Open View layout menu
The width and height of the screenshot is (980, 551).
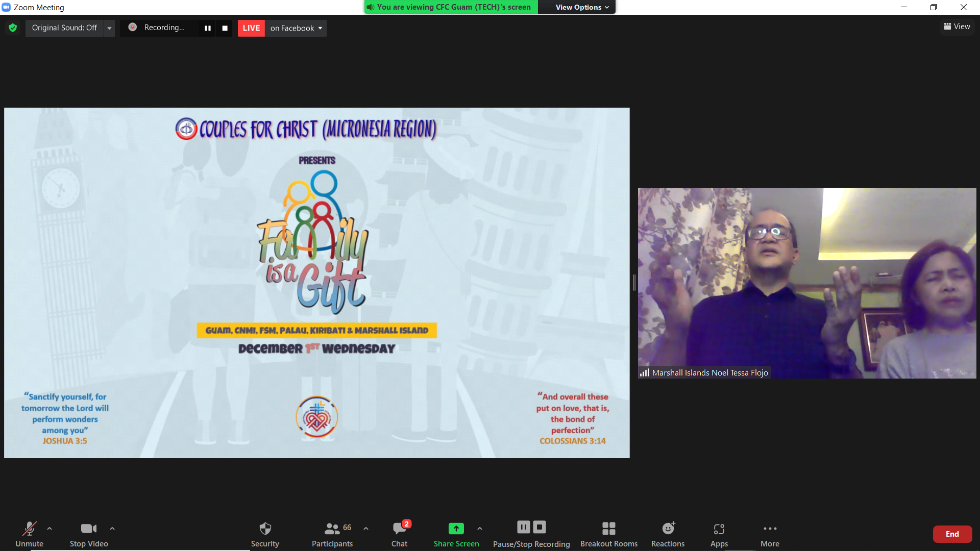point(957,27)
